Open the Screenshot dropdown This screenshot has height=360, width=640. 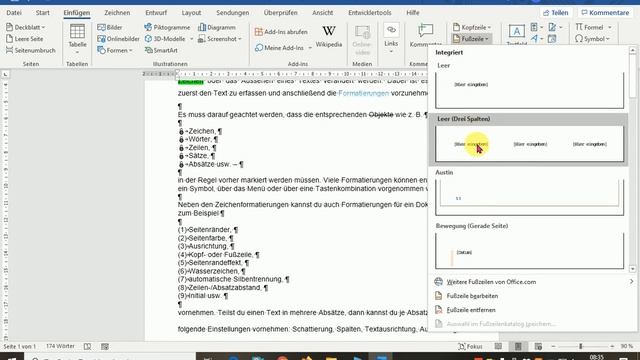click(x=220, y=39)
